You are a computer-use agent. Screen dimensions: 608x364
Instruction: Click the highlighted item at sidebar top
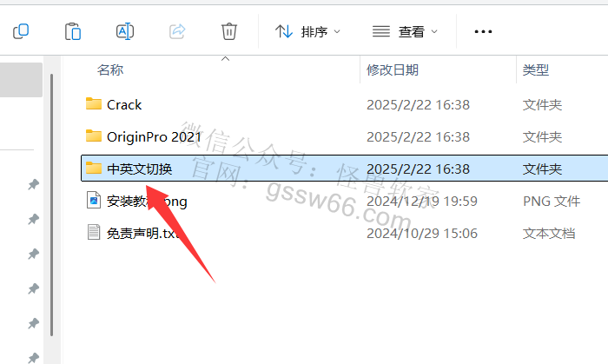pyautogui.click(x=21, y=80)
